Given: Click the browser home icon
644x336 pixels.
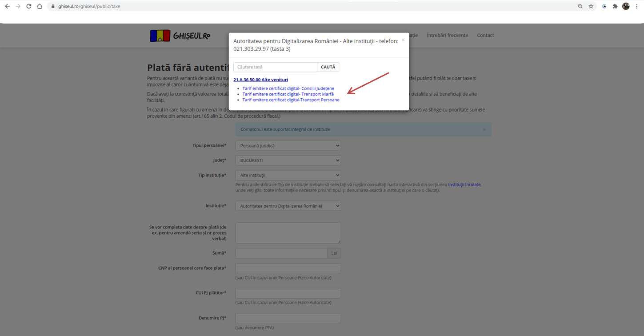Looking at the screenshot, I should click(x=40, y=6).
